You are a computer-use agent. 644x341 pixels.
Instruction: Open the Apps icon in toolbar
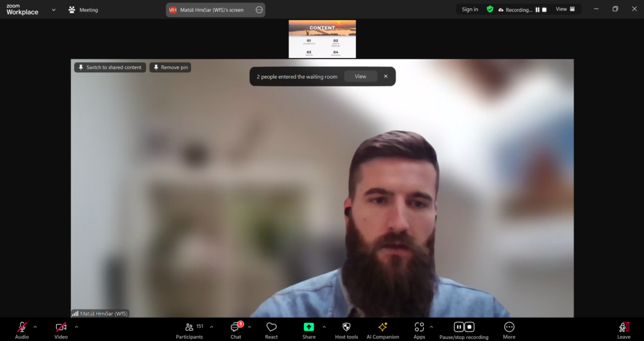point(419,327)
